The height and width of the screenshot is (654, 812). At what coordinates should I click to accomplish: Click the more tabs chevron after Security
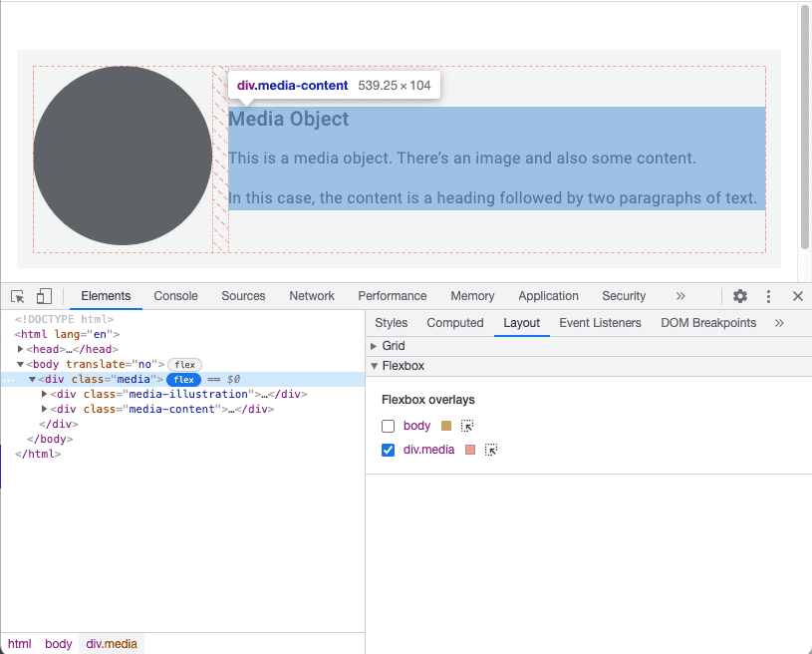coord(680,296)
